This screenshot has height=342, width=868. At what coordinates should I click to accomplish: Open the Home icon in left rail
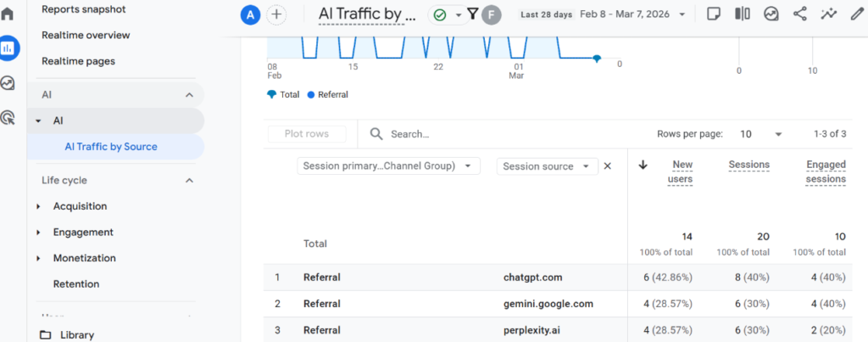pyautogui.click(x=8, y=14)
